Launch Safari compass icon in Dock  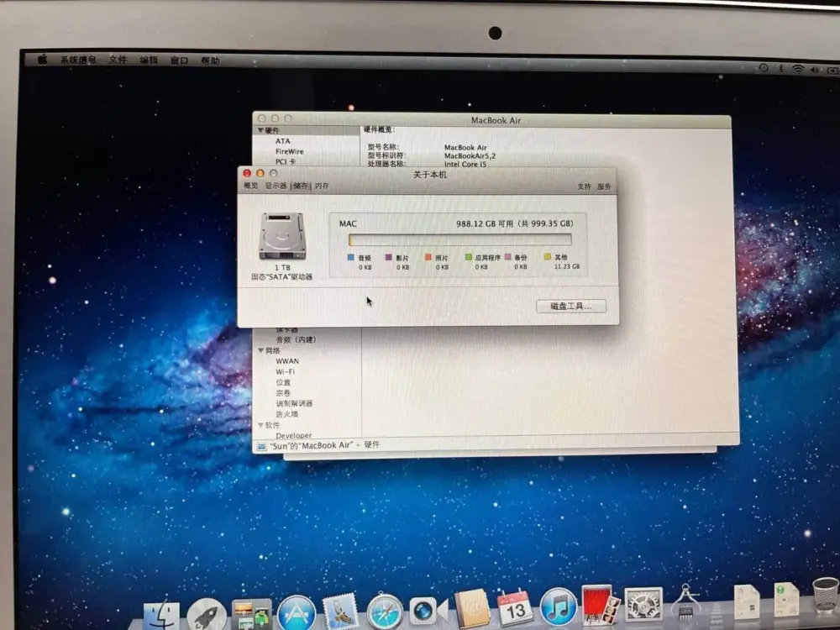click(384, 611)
